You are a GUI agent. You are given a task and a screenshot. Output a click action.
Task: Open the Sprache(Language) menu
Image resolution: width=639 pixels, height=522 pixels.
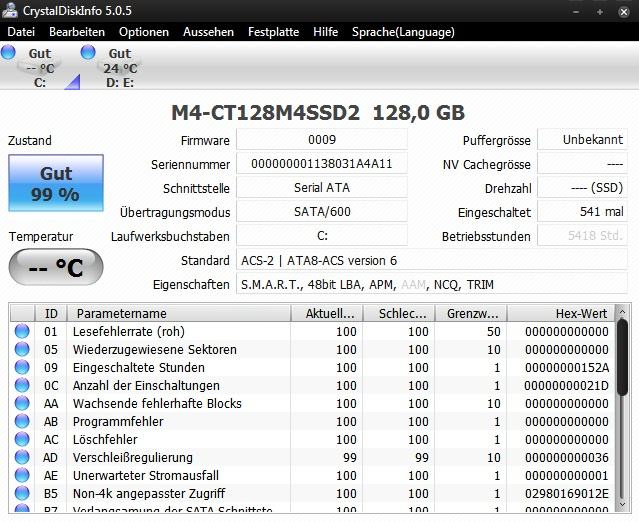click(403, 32)
